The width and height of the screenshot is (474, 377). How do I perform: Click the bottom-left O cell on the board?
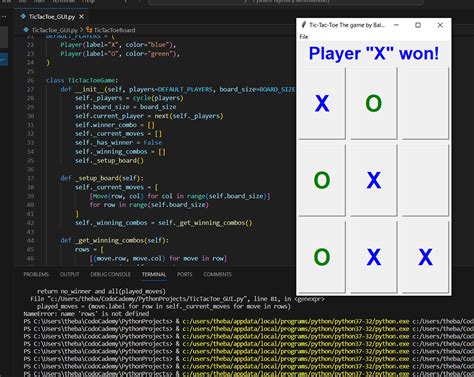click(x=322, y=257)
